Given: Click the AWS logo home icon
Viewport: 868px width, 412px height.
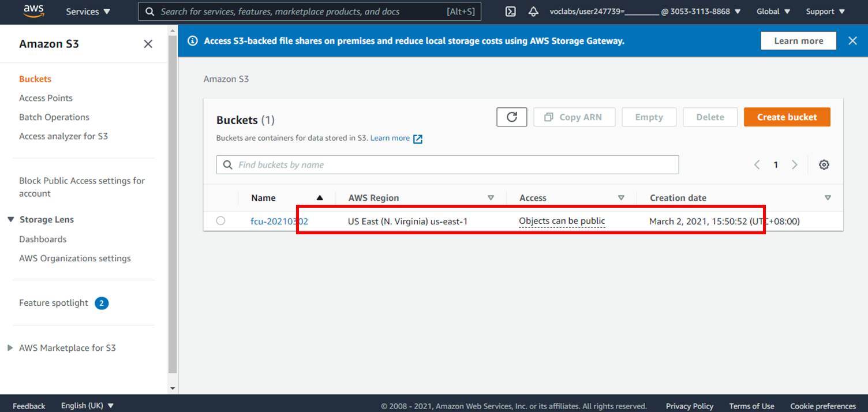Looking at the screenshot, I should tap(33, 12).
